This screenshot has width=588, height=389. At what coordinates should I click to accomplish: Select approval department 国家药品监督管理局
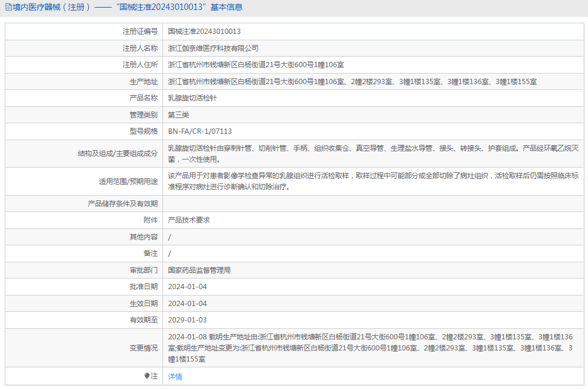(x=199, y=270)
